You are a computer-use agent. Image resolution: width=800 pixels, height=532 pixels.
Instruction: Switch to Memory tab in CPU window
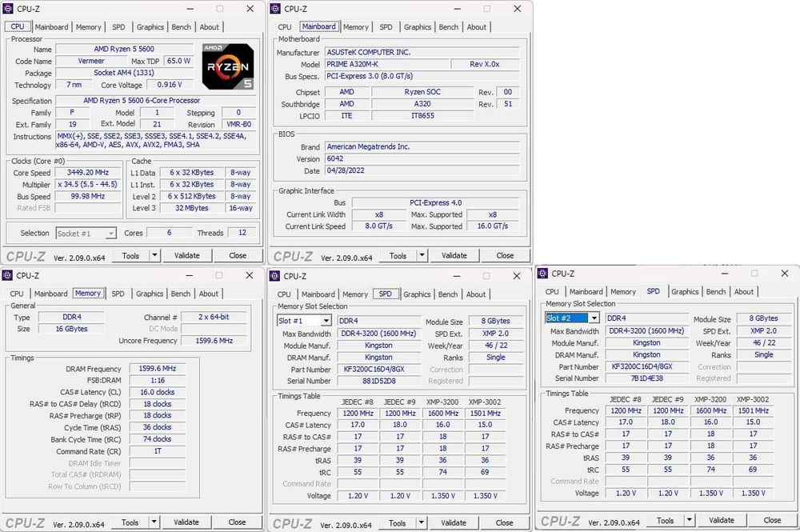click(x=88, y=27)
